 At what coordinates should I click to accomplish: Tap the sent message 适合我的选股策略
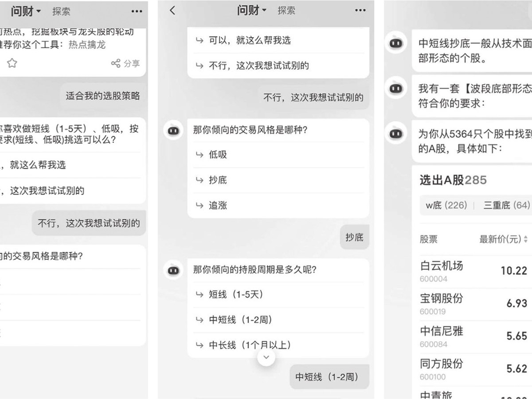click(103, 96)
